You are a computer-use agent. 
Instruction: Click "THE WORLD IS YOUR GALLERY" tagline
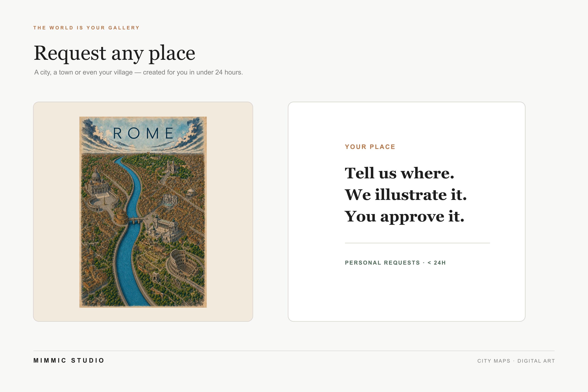pyautogui.click(x=86, y=28)
